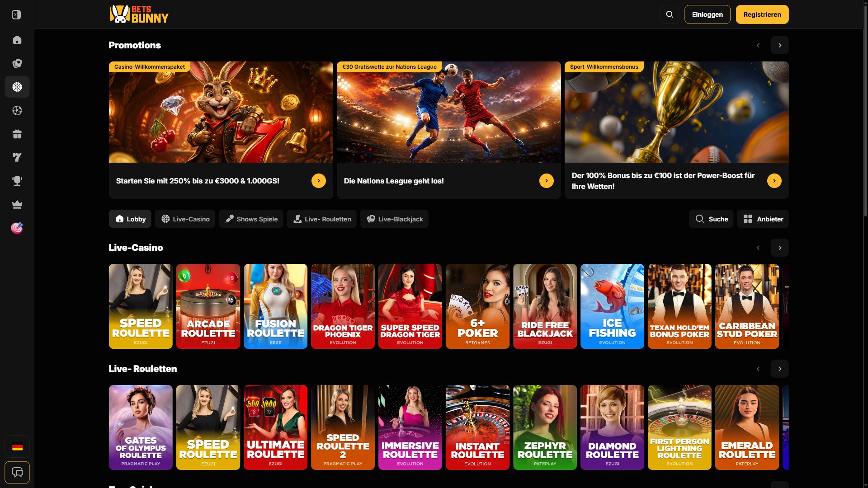
Task: Open the home icon in the sidebar
Action: tap(17, 40)
